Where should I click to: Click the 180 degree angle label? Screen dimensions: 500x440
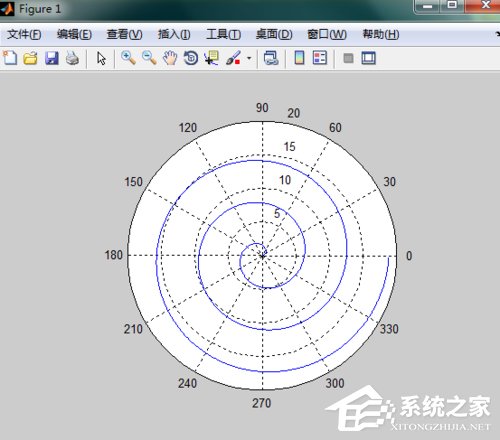click(114, 255)
